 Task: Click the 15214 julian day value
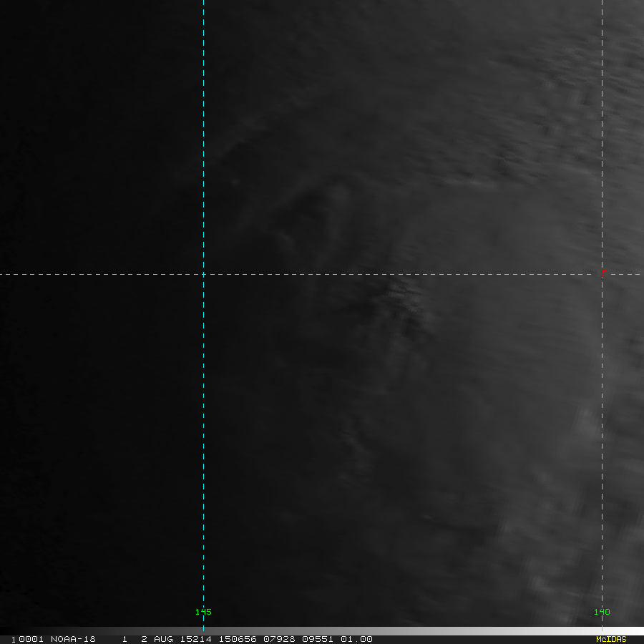[x=196, y=639]
